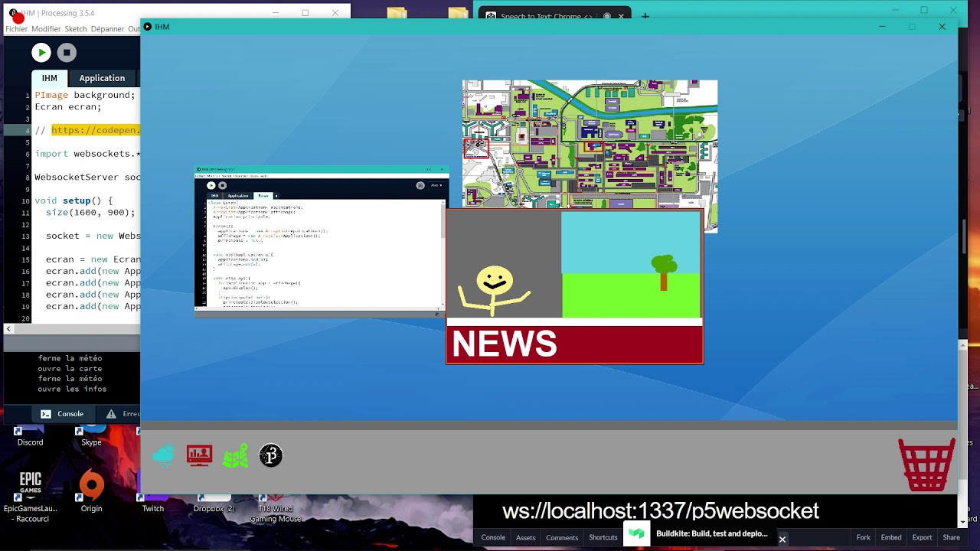Open the weather cloud app icon
The image size is (980, 551).
tap(163, 456)
